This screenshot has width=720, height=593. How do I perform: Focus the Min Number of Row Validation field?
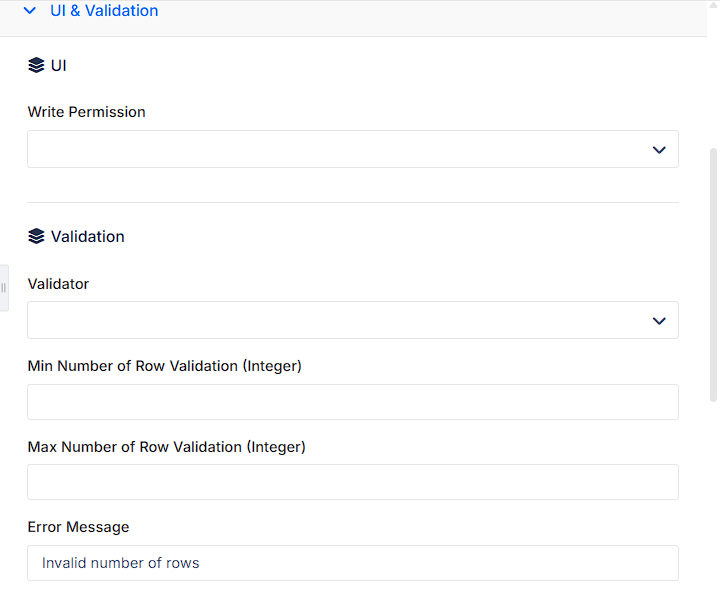pos(353,402)
